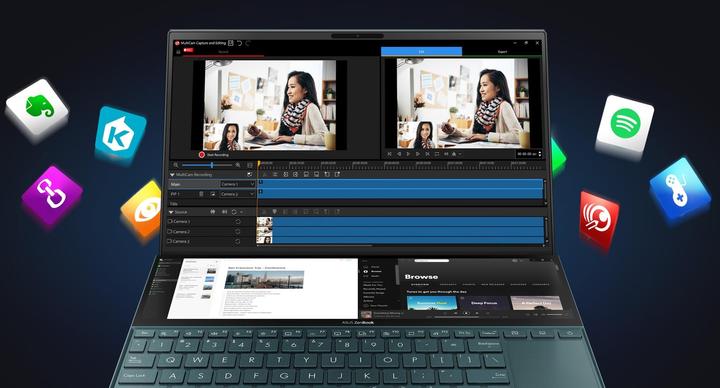
Task: Click the fit timeline icon beside zoom
Action: click(x=249, y=165)
